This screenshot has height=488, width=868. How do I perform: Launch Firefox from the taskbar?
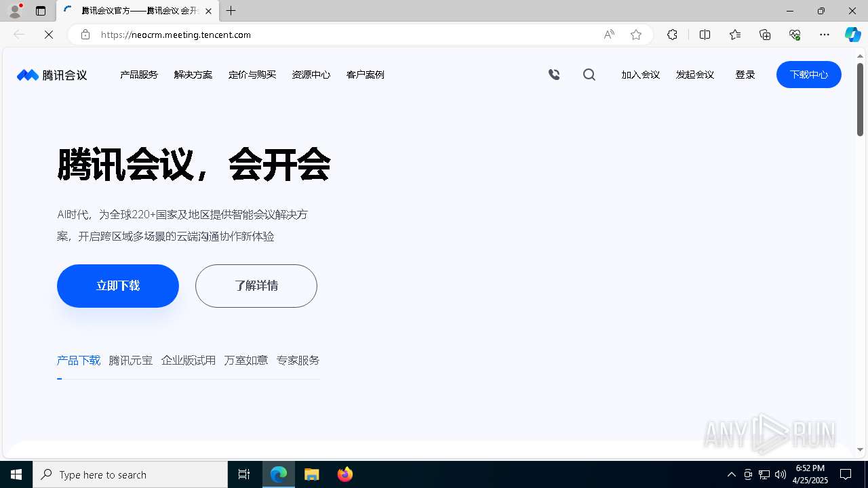click(x=345, y=474)
